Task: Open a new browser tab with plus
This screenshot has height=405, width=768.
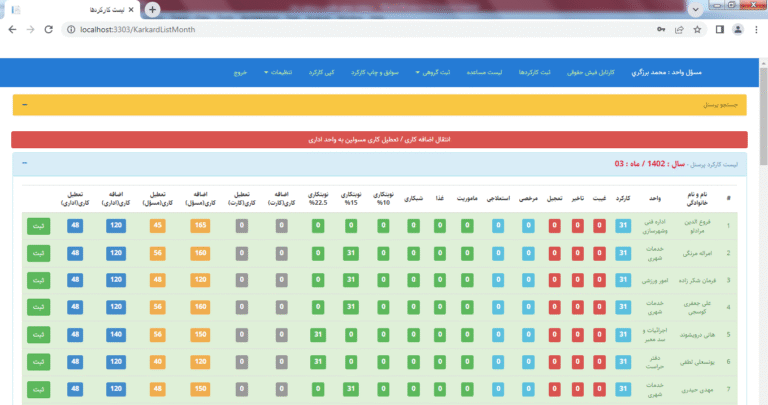Action: 152,9
